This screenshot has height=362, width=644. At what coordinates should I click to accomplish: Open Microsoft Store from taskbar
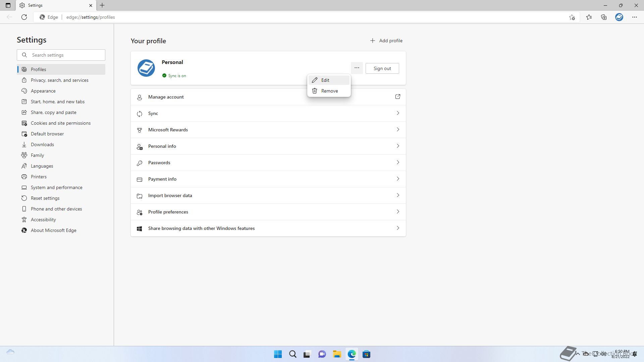click(366, 354)
